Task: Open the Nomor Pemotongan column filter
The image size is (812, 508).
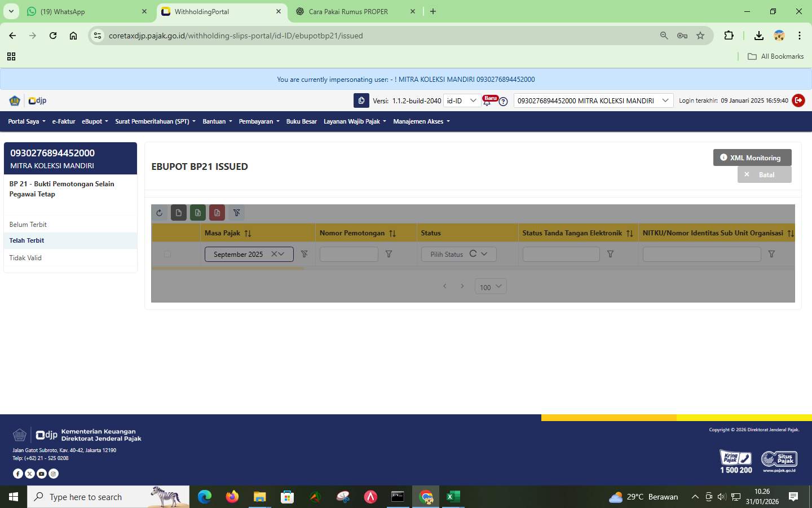Action: coord(389,254)
